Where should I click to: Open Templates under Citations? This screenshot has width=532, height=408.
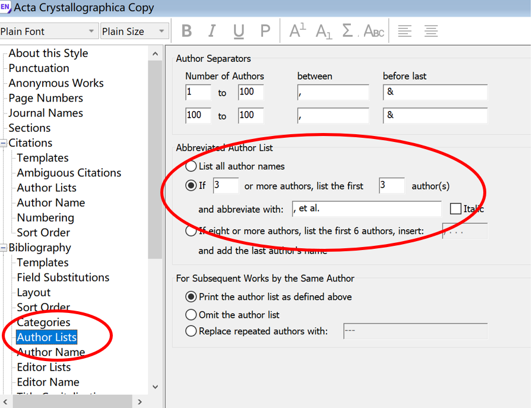43,158
